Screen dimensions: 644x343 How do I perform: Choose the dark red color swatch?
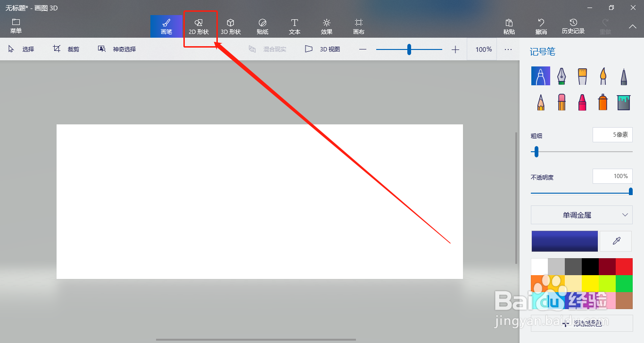click(607, 267)
